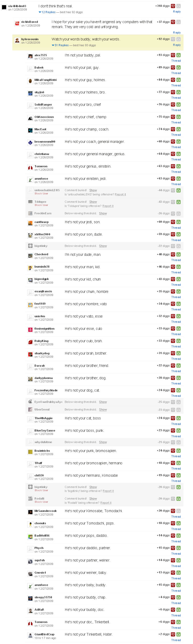The width and height of the screenshot is (193, 644).
Task: Digg up GiantBirdCrap's Tinkerbell comment
Action: click(x=179, y=634)
